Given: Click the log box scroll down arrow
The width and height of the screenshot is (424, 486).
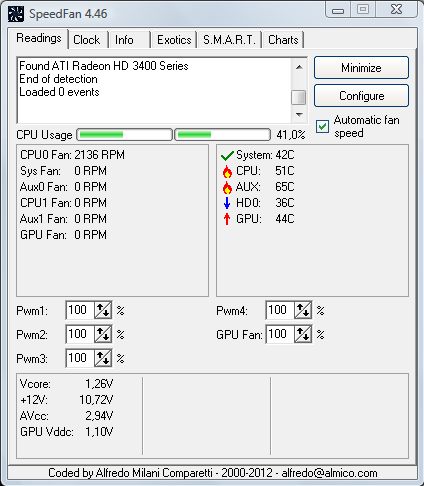Looking at the screenshot, I should (299, 115).
